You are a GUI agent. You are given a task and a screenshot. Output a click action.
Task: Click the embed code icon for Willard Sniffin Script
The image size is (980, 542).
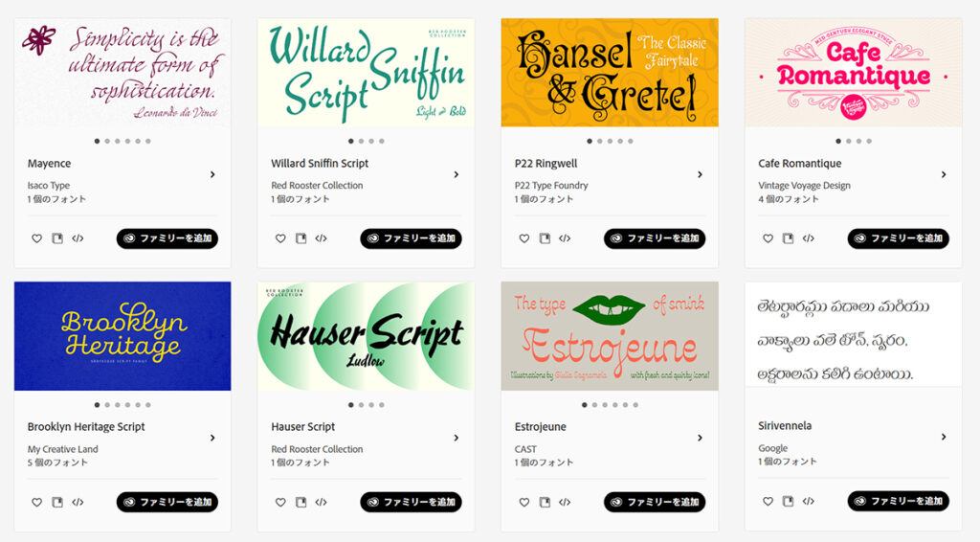[x=322, y=238]
